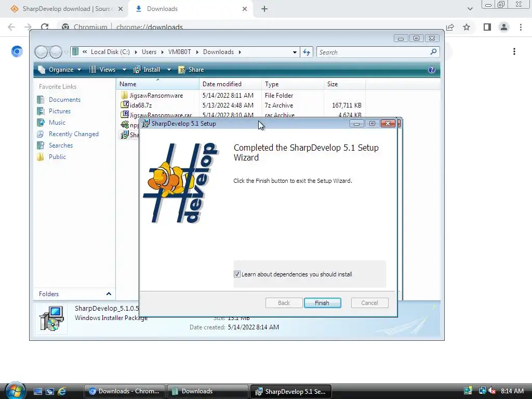Expand Views dropdown arrow
This screenshot has height=399, width=532.
point(124,70)
